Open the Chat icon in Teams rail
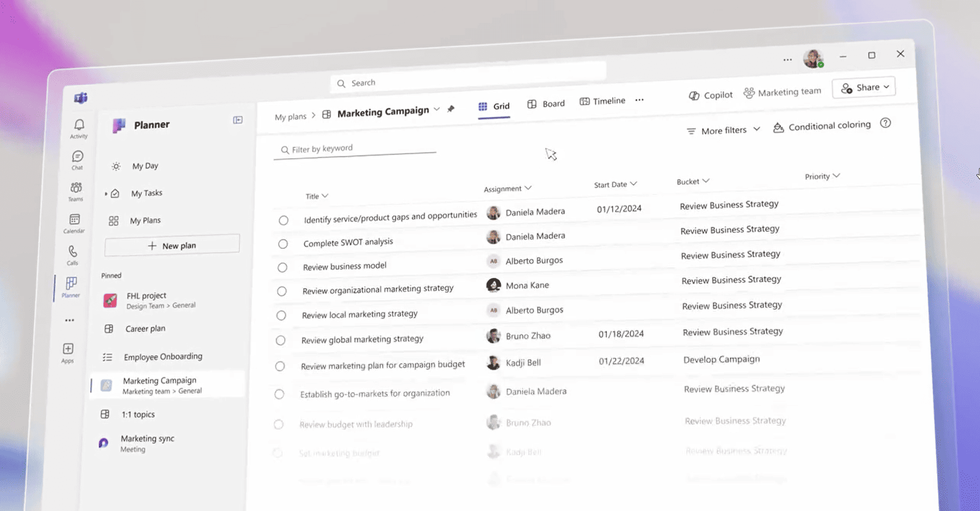 click(x=78, y=156)
